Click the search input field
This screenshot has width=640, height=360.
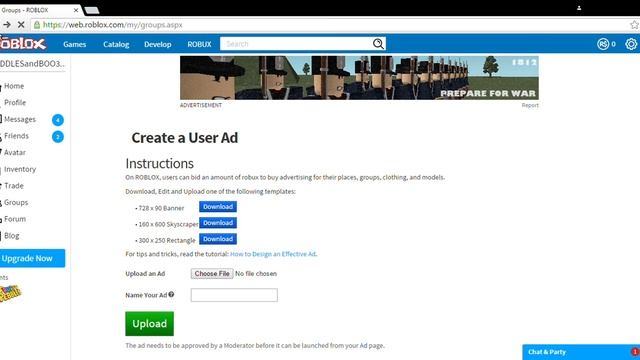tap(296, 44)
